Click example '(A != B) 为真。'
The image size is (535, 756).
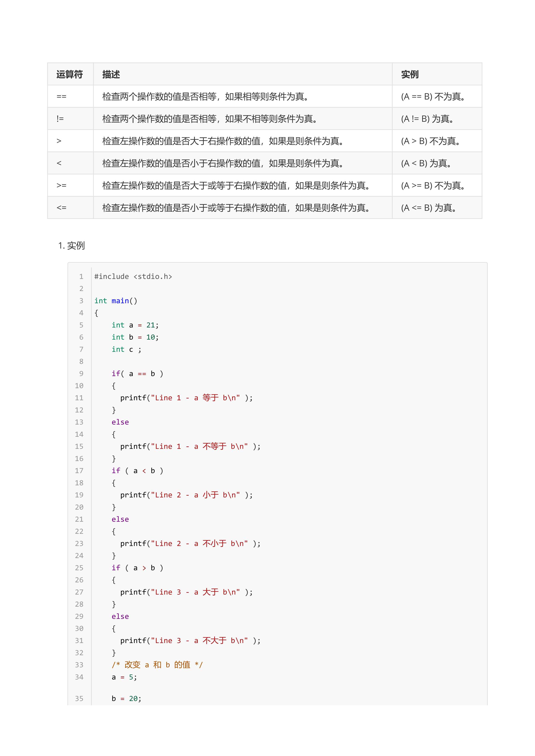click(428, 119)
